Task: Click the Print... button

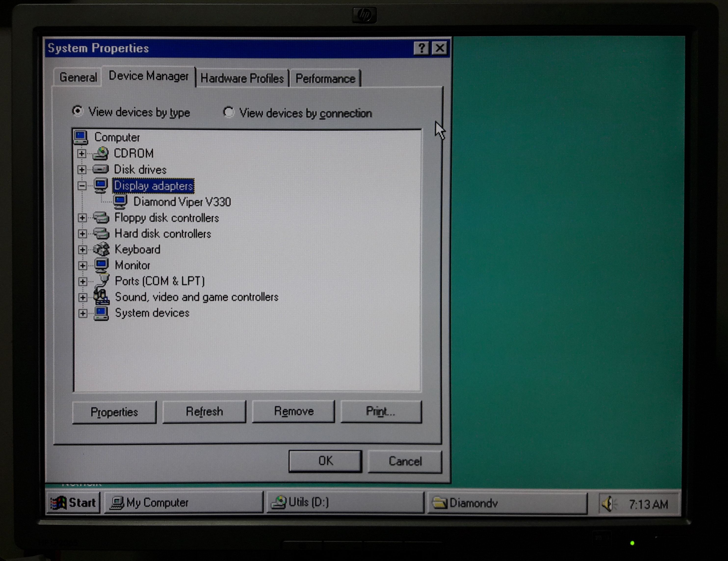Action: [381, 411]
